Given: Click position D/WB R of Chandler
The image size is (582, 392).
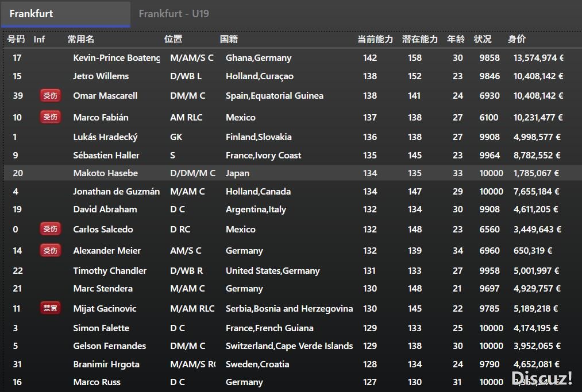Looking at the screenshot, I should [186, 271].
